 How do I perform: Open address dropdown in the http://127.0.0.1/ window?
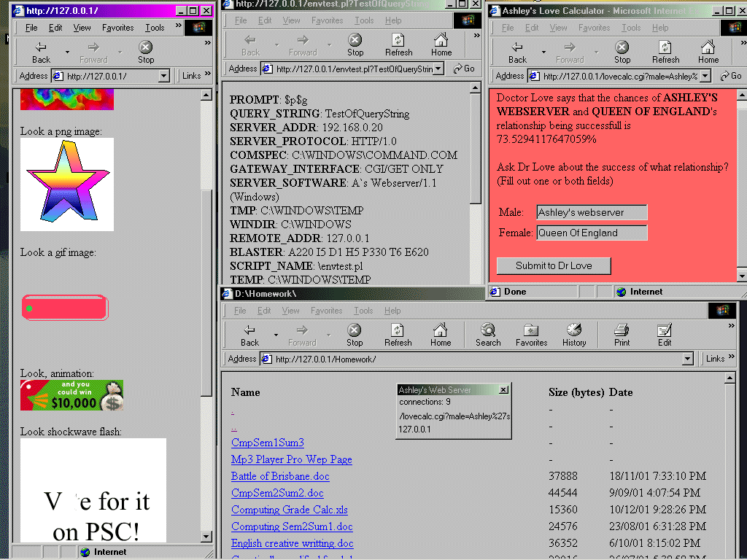click(164, 76)
